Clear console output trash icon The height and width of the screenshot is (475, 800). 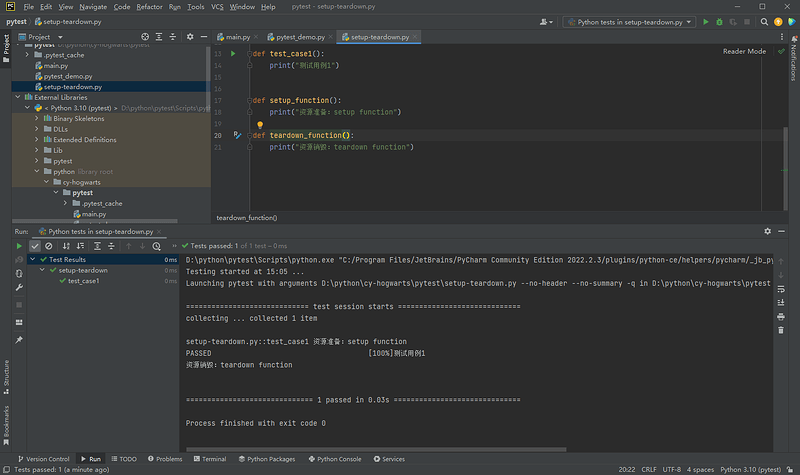coord(781,330)
